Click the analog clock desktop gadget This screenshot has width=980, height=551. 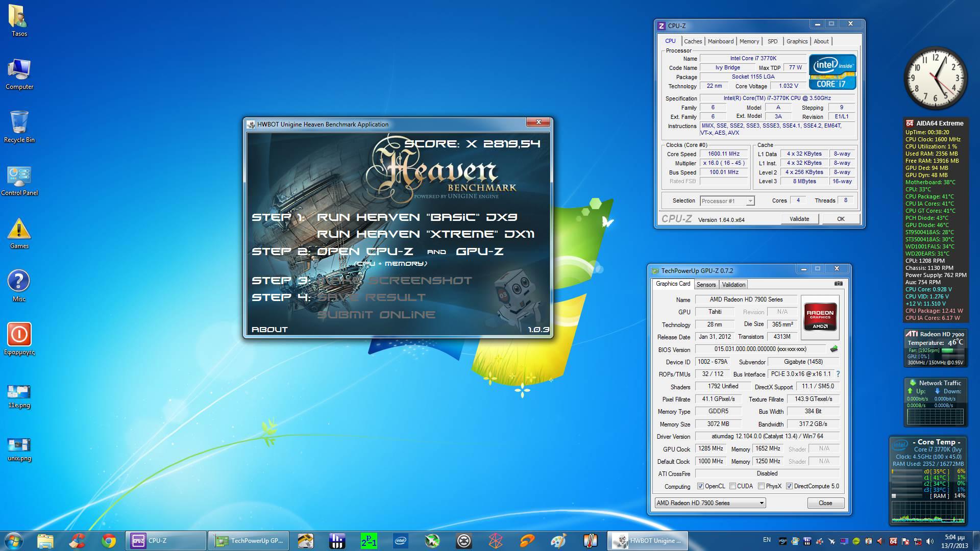936,79
